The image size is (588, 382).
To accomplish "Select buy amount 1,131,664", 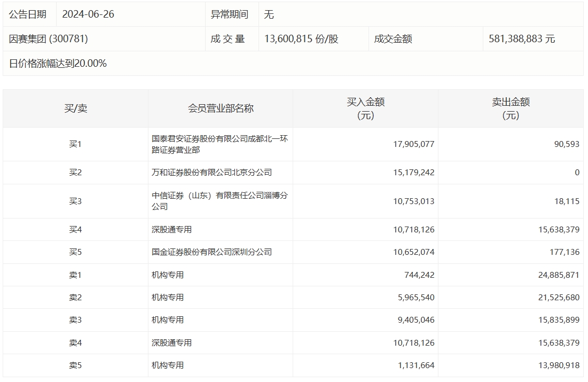I will click(416, 365).
